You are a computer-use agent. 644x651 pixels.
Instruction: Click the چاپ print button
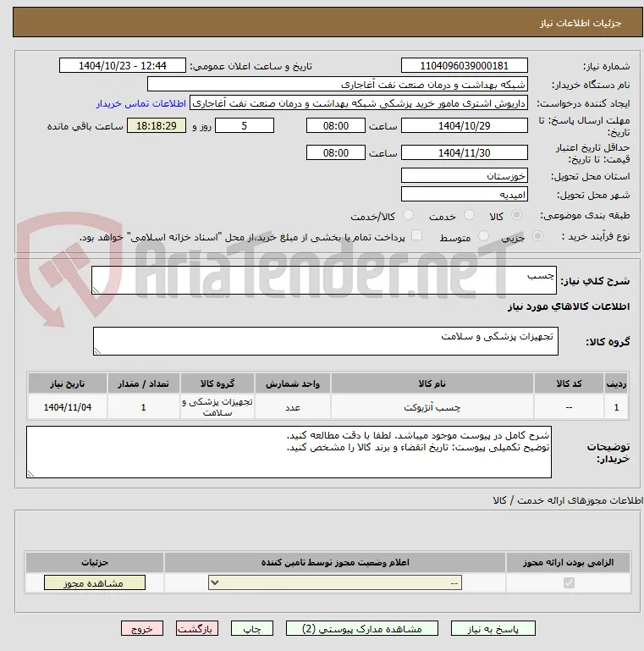[x=252, y=629]
